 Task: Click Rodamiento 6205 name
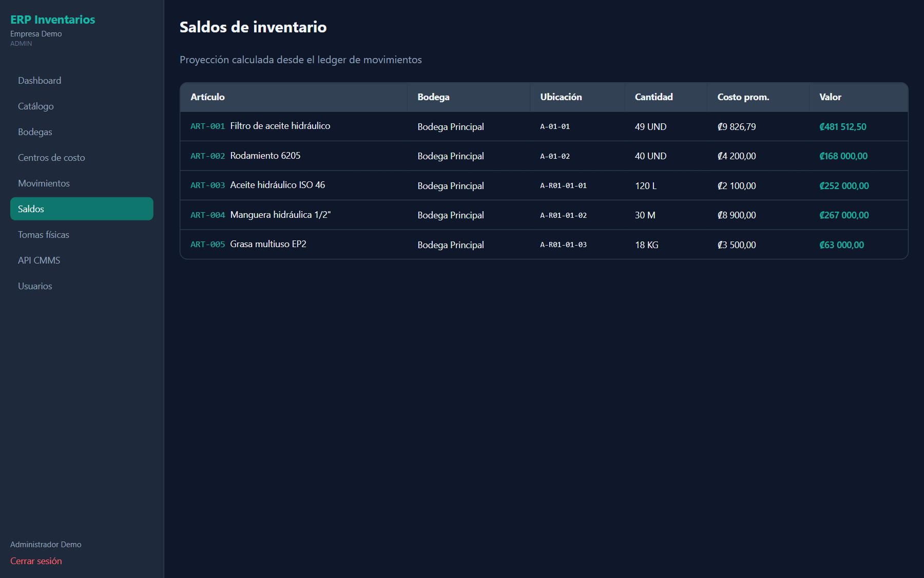[265, 156]
